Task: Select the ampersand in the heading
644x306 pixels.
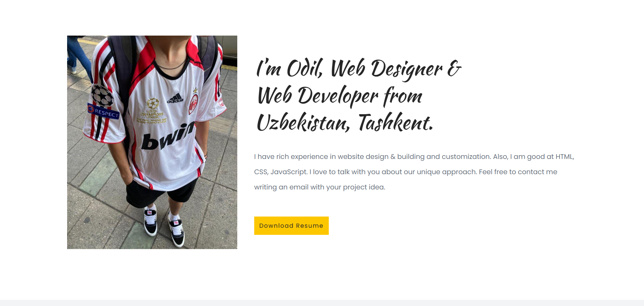Action: 454,69
